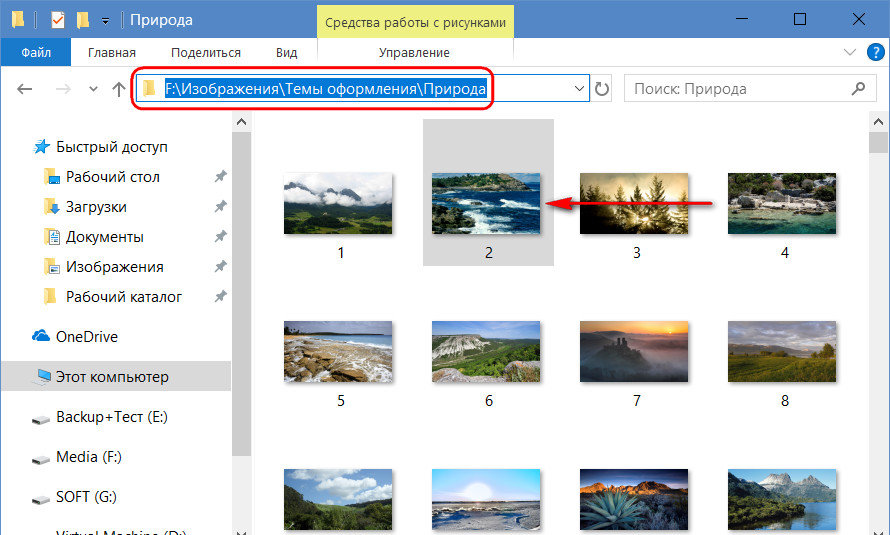Click the Media (F:) drive icon

[41, 458]
